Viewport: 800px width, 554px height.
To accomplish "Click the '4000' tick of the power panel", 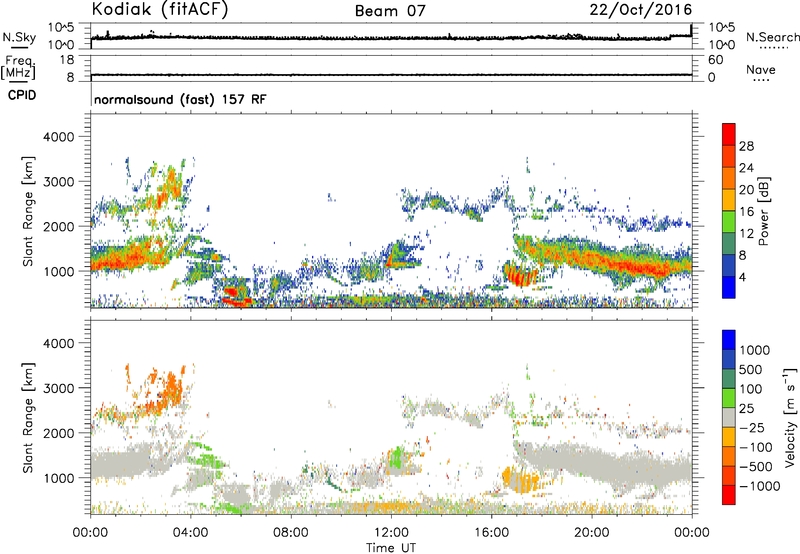I will coord(59,137).
